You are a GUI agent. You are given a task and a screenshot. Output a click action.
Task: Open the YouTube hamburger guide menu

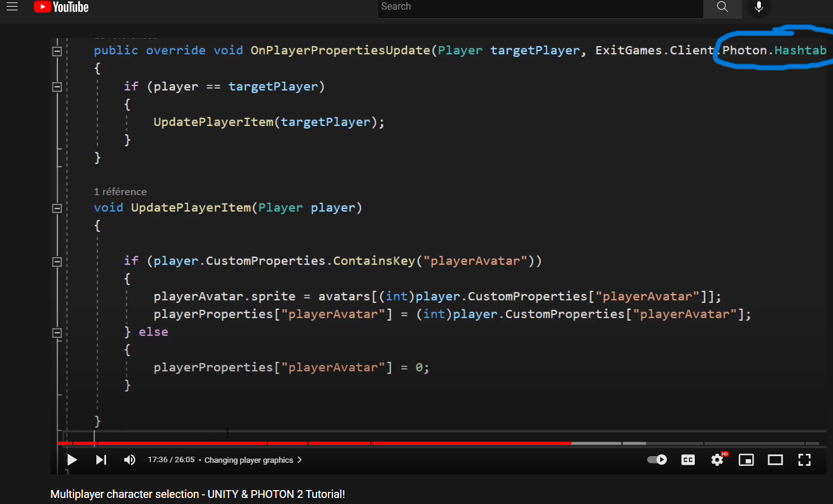[x=12, y=7]
